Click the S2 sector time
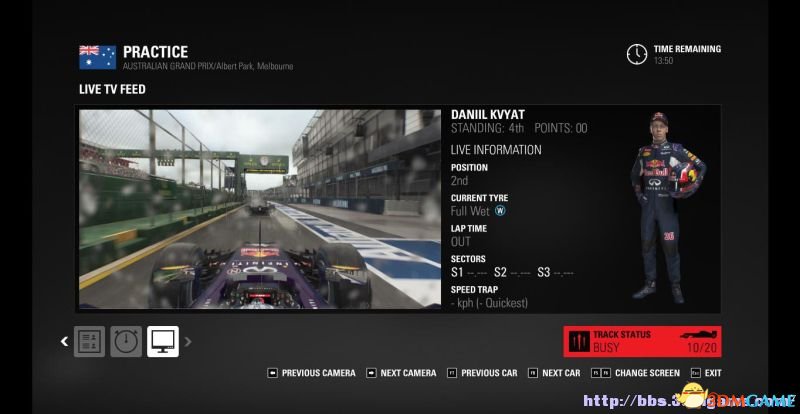 (512, 273)
